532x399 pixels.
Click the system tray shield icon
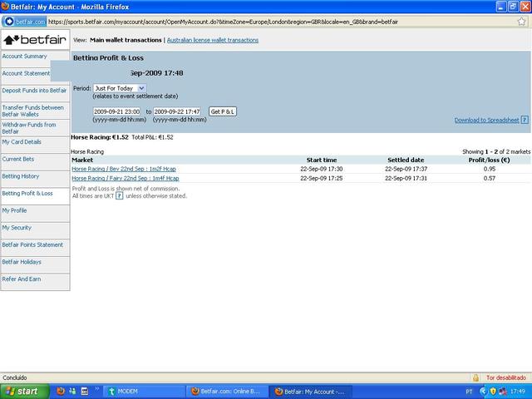click(493, 392)
